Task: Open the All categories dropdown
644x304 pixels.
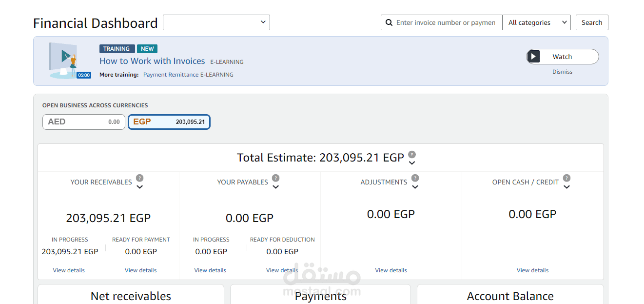Action: (536, 22)
